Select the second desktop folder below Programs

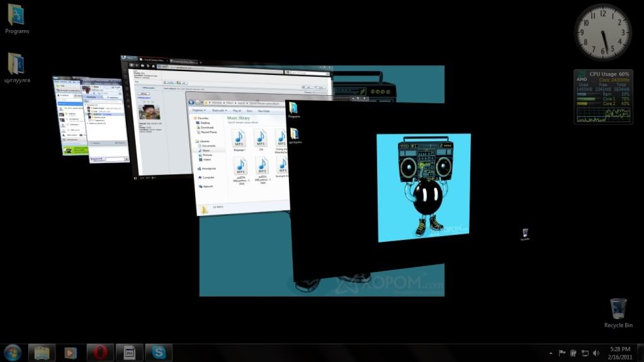coord(16,65)
